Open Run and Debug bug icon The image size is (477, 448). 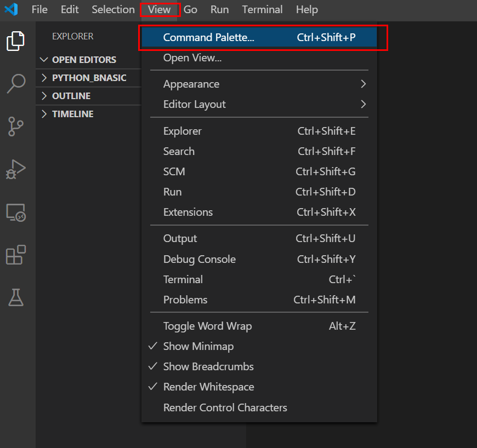point(16,169)
